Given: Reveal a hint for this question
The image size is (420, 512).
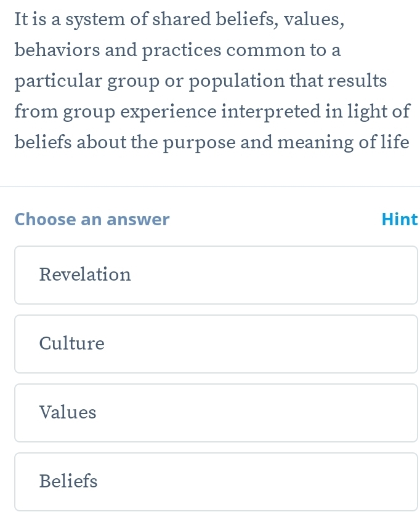Looking at the screenshot, I should pos(399,219).
